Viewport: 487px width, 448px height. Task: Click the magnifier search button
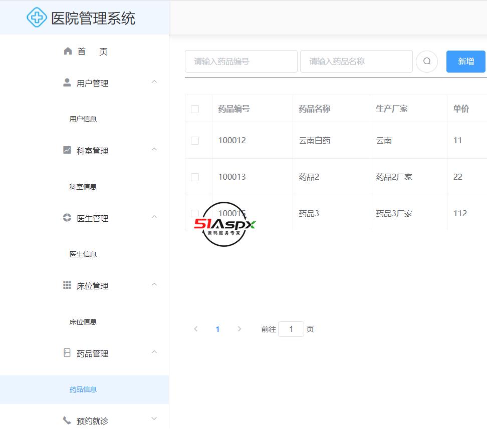click(427, 62)
